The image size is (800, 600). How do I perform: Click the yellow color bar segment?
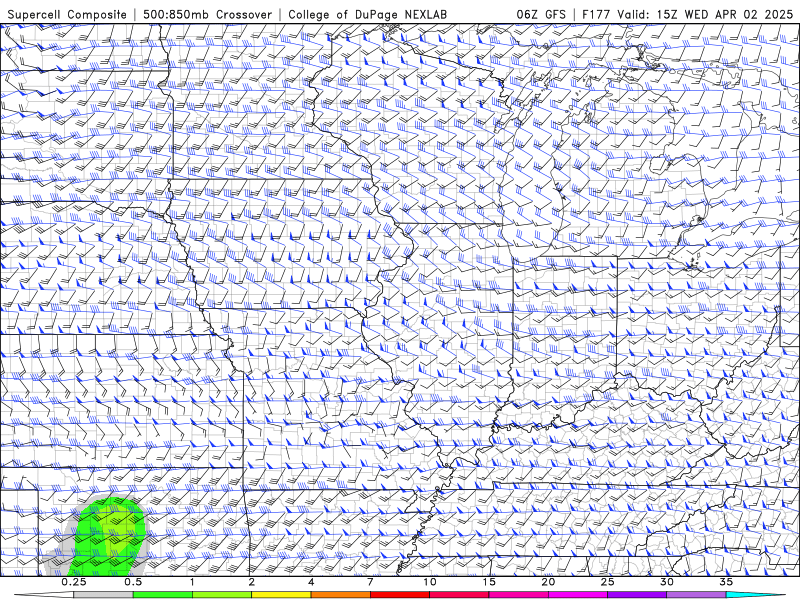tap(281, 595)
